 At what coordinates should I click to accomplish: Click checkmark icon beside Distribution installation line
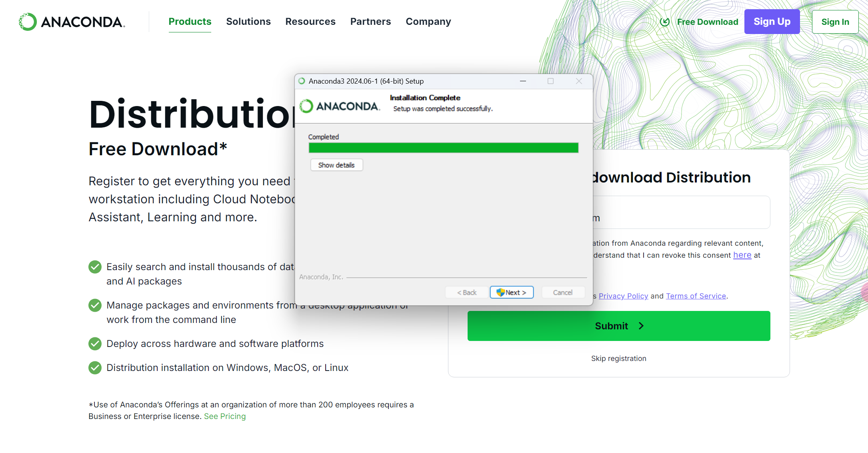click(95, 368)
